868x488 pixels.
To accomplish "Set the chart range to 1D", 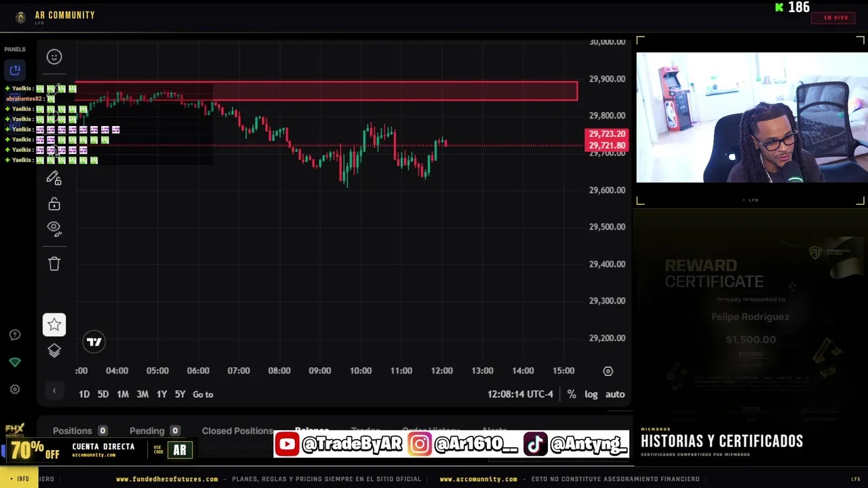I will click(x=84, y=394).
